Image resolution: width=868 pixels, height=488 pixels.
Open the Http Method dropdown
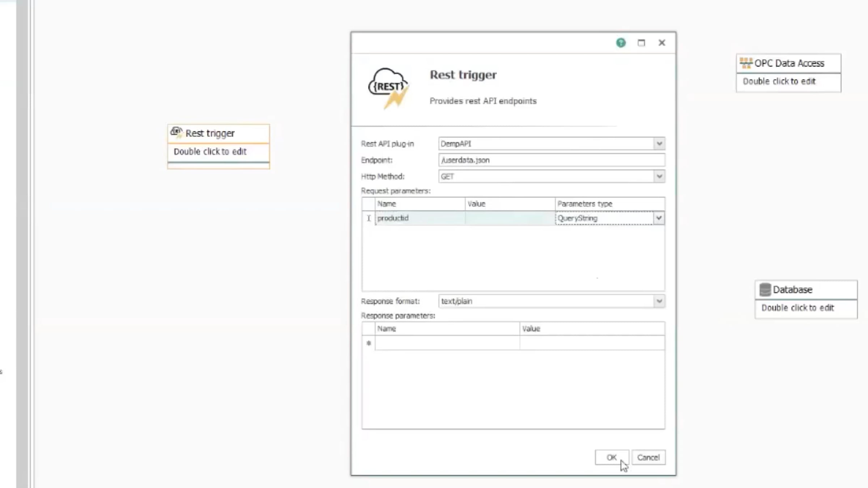pos(659,176)
